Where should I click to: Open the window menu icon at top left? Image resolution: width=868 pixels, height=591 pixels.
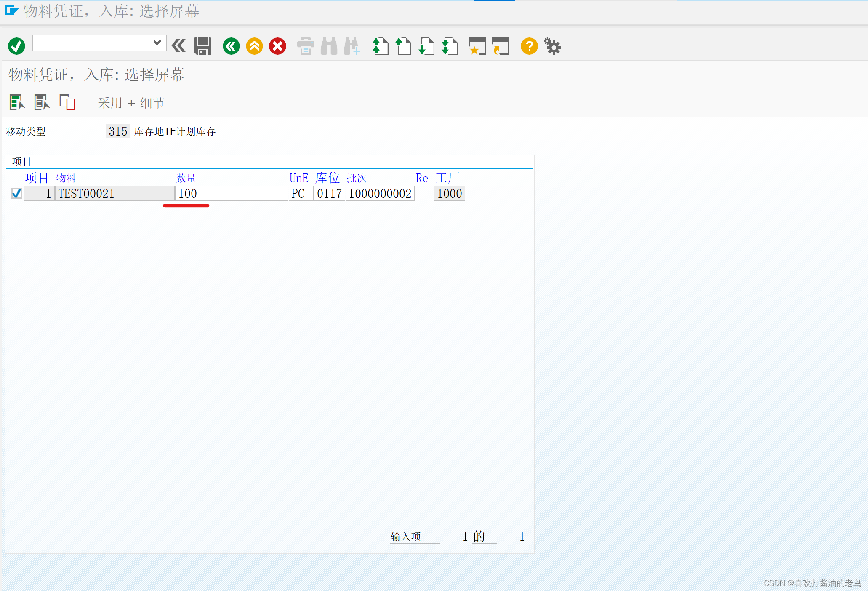tap(11, 11)
